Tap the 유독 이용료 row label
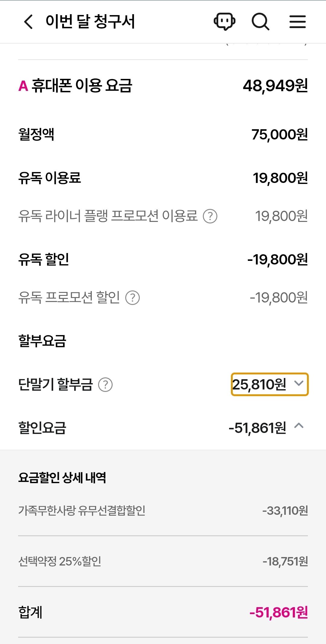The width and height of the screenshot is (326, 644). 50,178
